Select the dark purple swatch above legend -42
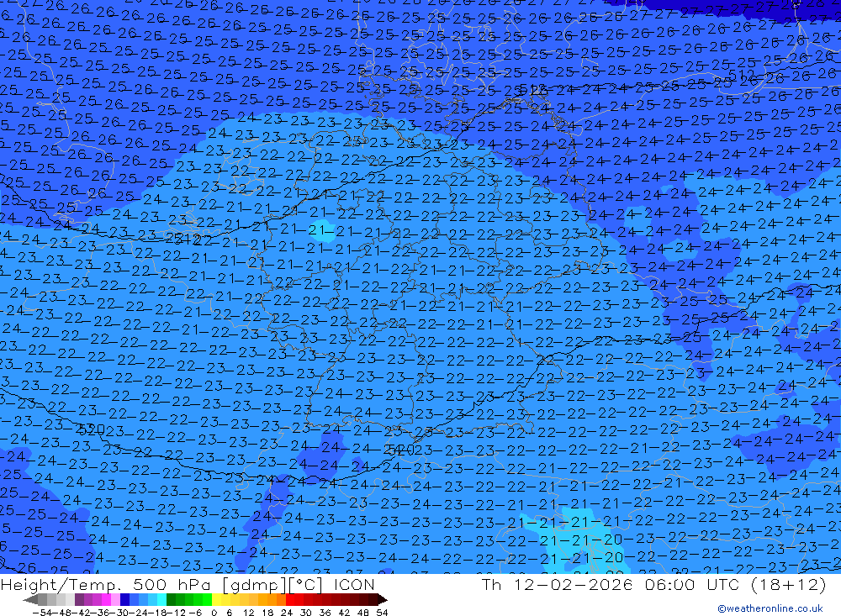 coord(79,600)
